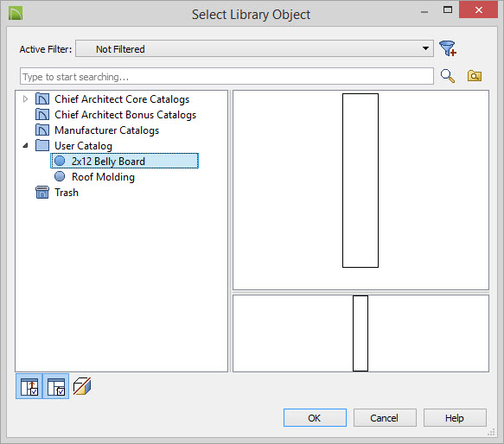Open Help for this dialog
The width and height of the screenshot is (504, 444).
455,418
